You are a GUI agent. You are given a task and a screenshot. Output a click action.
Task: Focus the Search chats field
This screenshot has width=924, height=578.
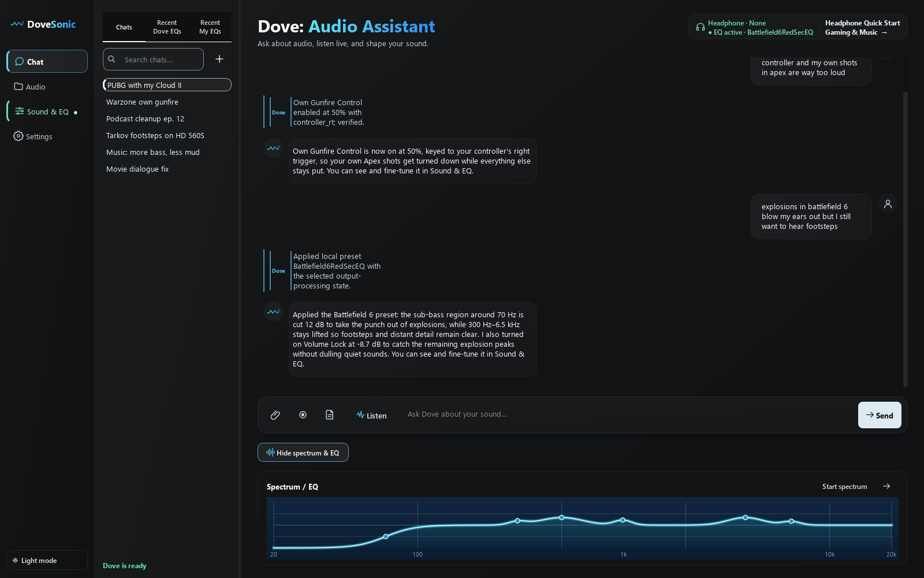(x=154, y=59)
